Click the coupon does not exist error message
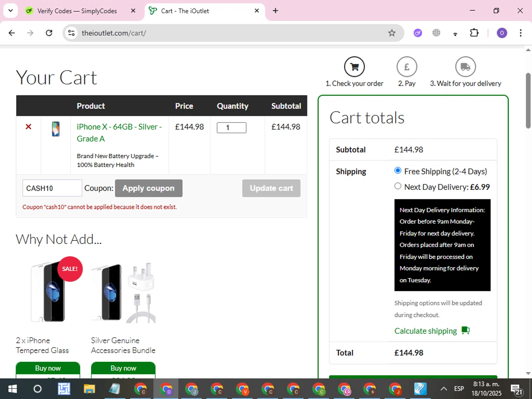The width and height of the screenshot is (532, 399). point(100,207)
